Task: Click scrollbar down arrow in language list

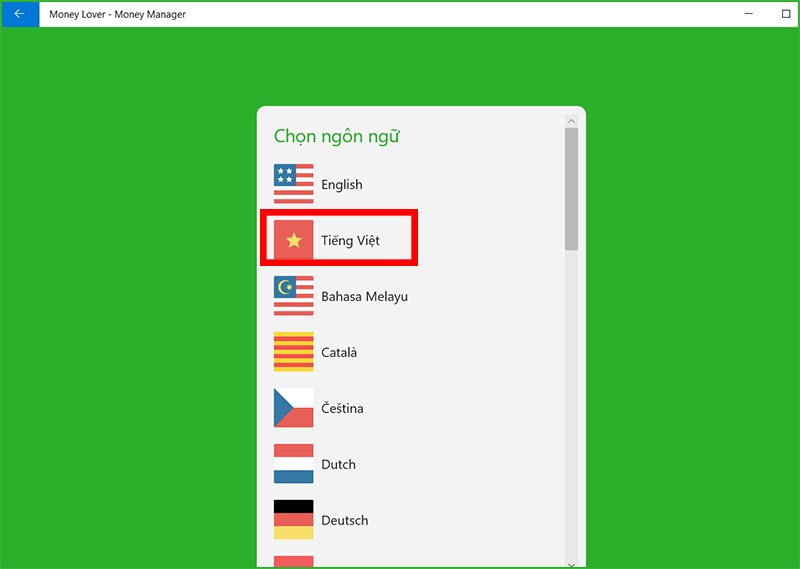Action: tap(571, 564)
